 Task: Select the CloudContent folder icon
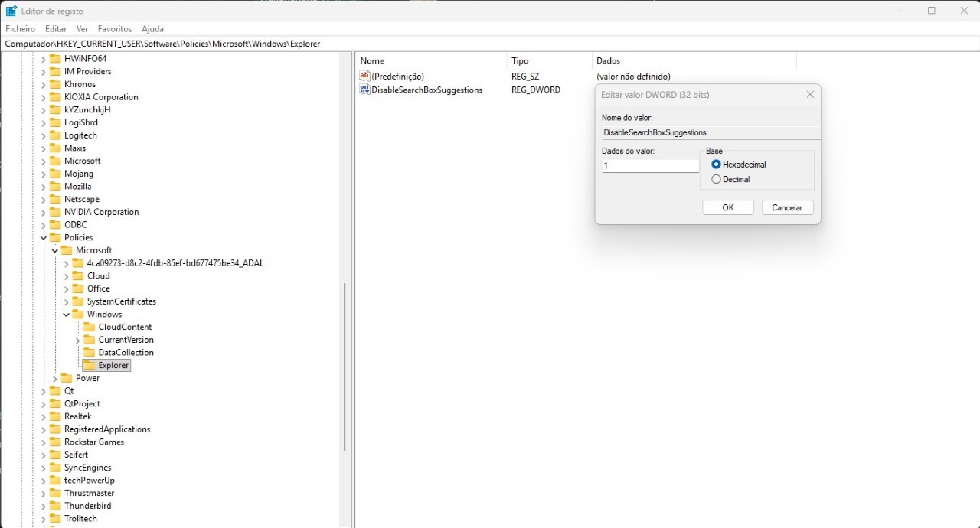[89, 327]
